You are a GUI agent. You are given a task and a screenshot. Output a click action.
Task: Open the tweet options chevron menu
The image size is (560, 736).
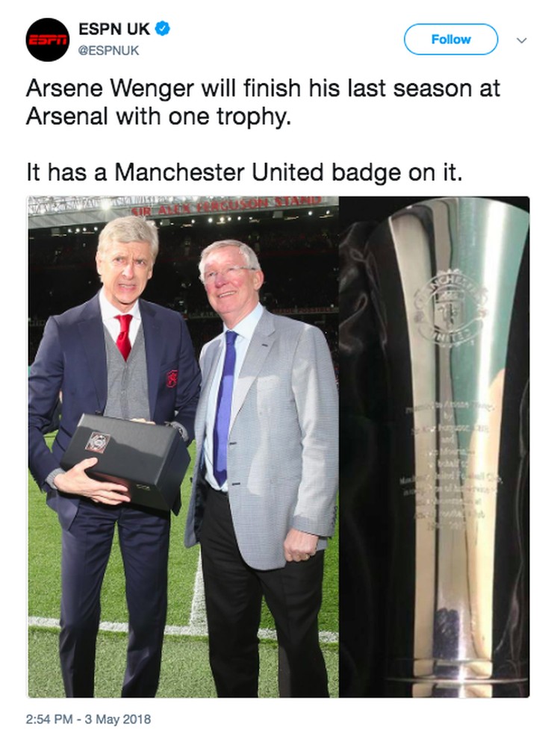(521, 40)
